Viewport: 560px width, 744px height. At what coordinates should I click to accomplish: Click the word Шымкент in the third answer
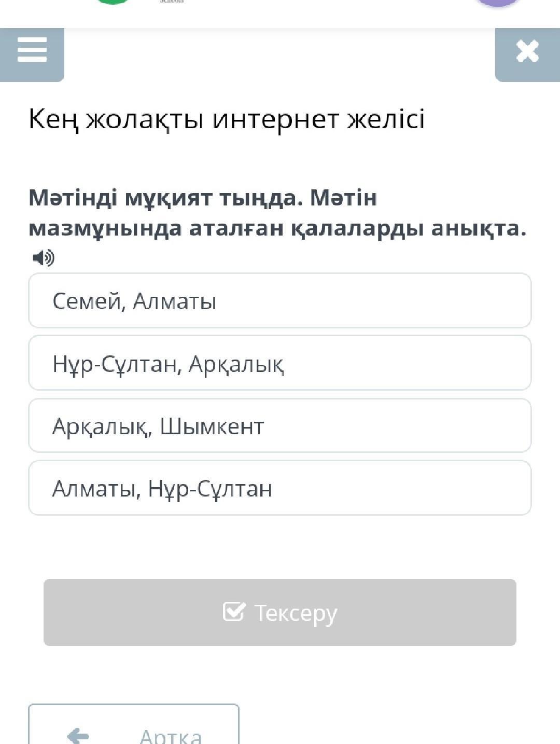coord(212,426)
